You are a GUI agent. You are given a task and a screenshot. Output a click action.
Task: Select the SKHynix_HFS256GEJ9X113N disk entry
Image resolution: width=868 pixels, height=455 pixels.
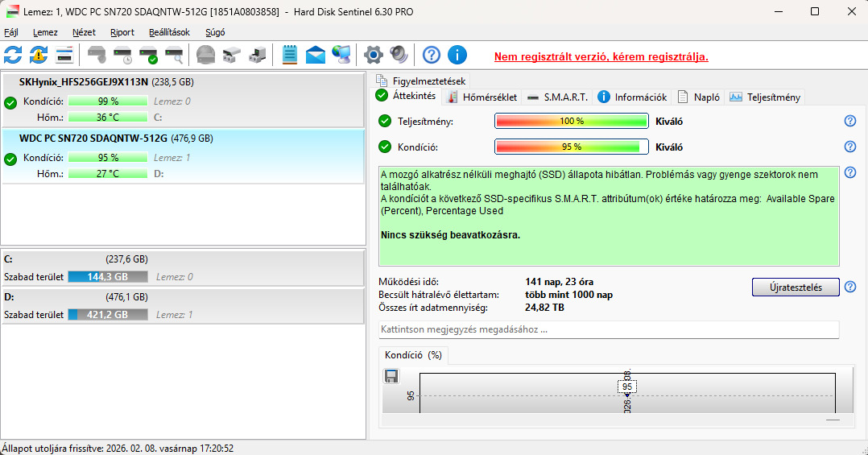pyautogui.click(x=184, y=100)
